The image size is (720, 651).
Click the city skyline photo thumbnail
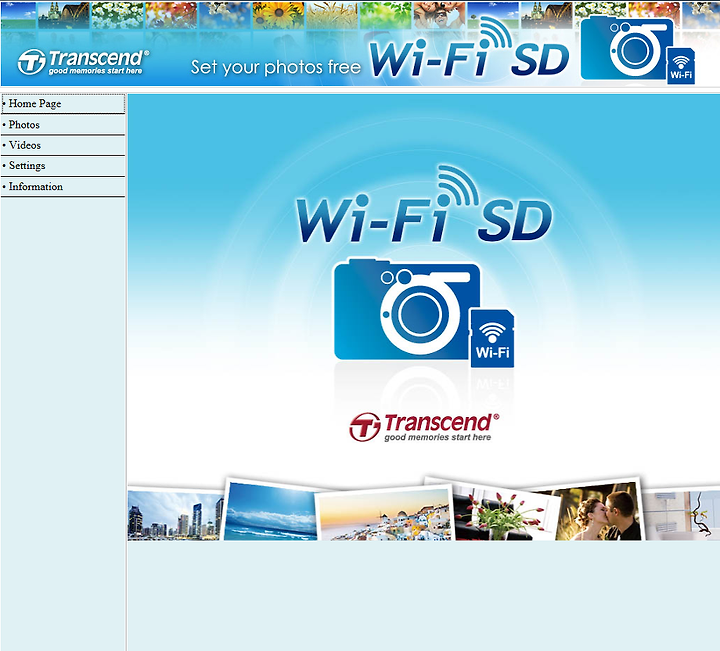(175, 515)
